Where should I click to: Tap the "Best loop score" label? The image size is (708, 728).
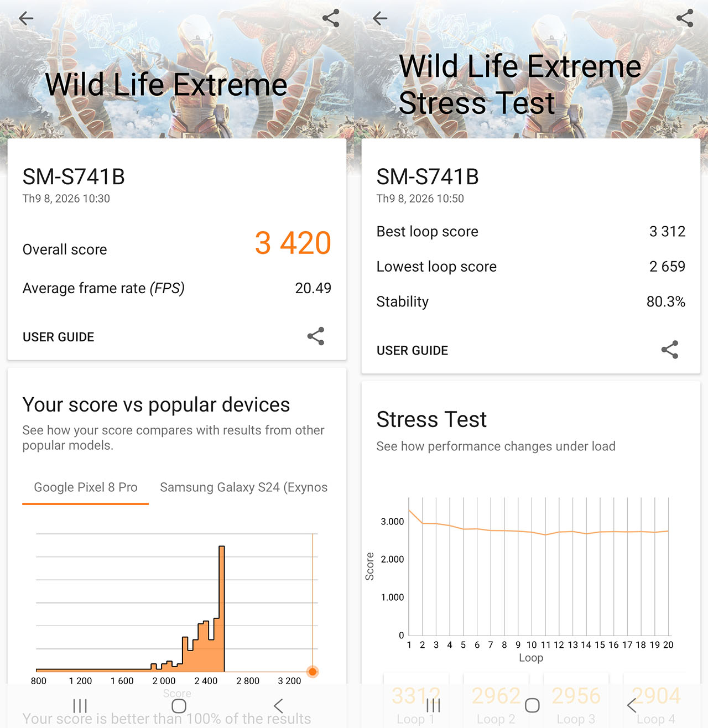[x=428, y=231]
